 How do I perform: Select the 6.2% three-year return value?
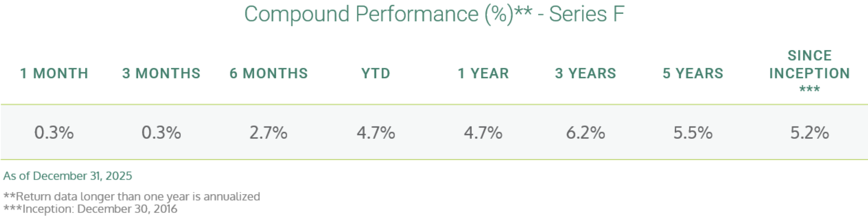coord(586,132)
